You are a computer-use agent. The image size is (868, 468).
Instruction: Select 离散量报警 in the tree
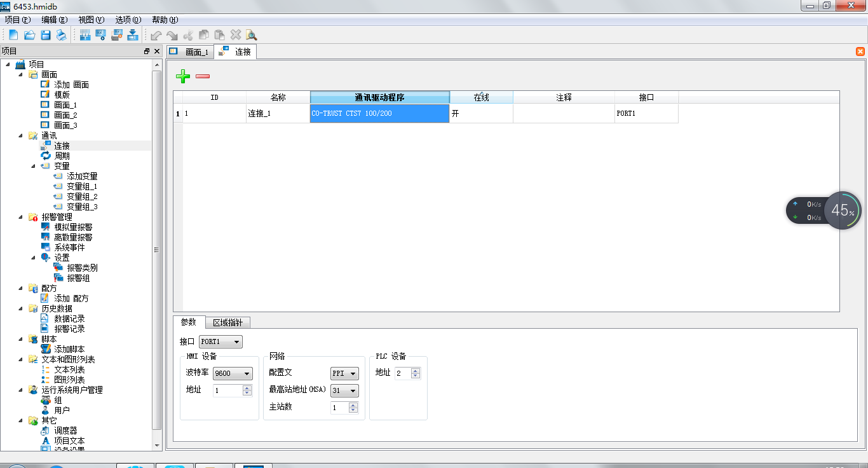tap(73, 237)
